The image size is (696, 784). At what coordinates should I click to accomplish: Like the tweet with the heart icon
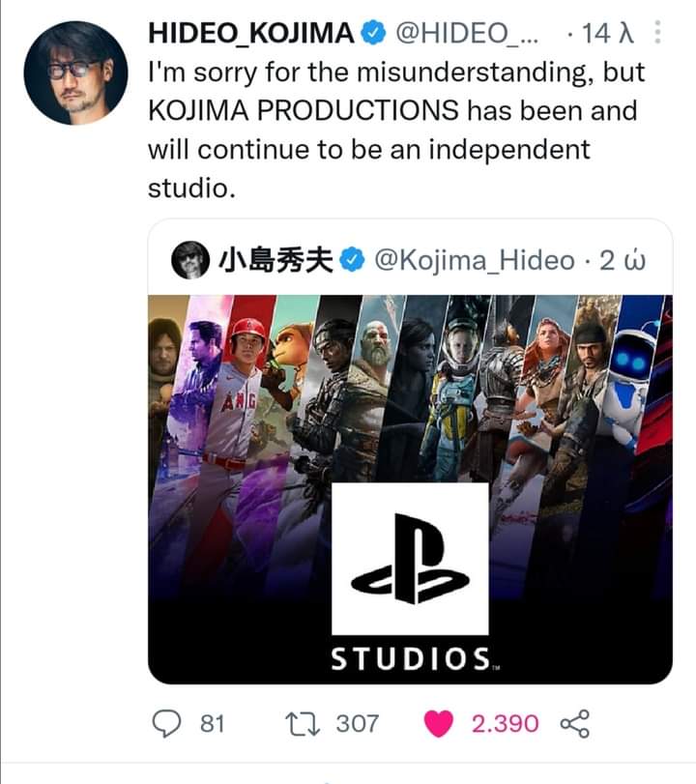(440, 723)
